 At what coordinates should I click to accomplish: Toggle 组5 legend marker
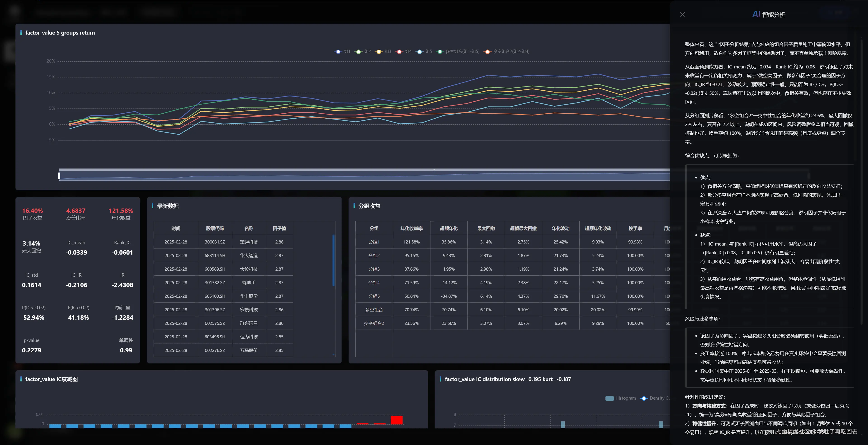(420, 52)
